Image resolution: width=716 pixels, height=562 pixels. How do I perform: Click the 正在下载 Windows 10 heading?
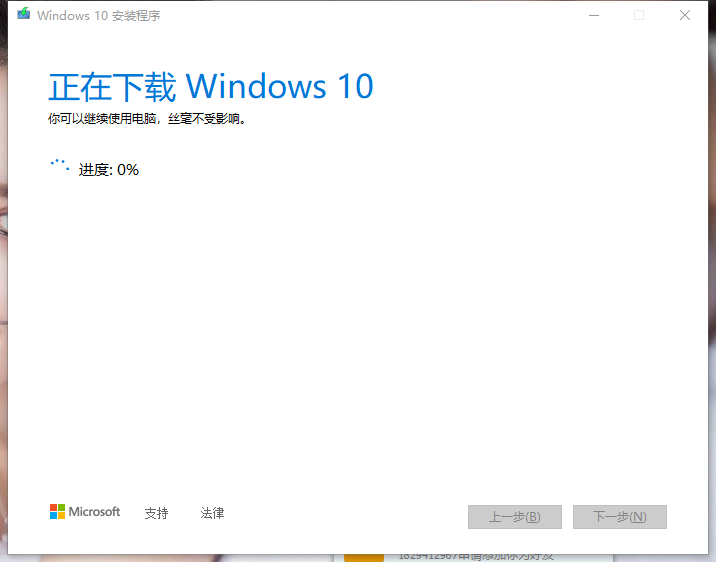[211, 86]
